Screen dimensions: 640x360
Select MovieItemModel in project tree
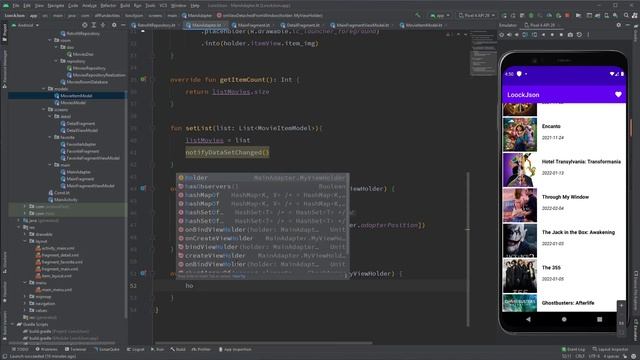click(x=76, y=96)
